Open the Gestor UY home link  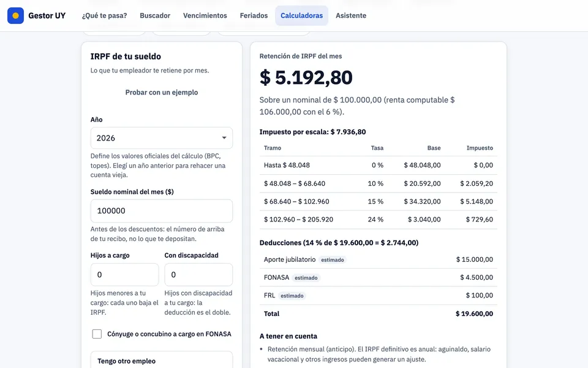tap(36, 15)
